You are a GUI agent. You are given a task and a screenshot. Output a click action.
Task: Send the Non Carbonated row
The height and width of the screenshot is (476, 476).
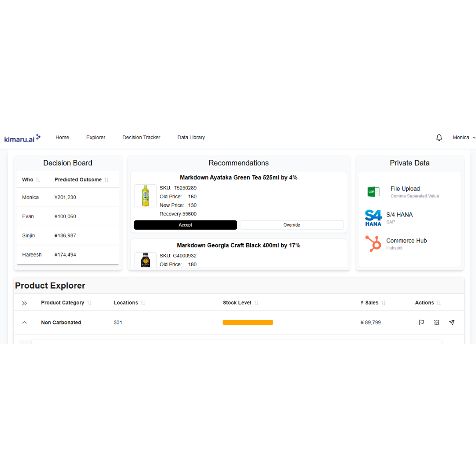tap(452, 322)
